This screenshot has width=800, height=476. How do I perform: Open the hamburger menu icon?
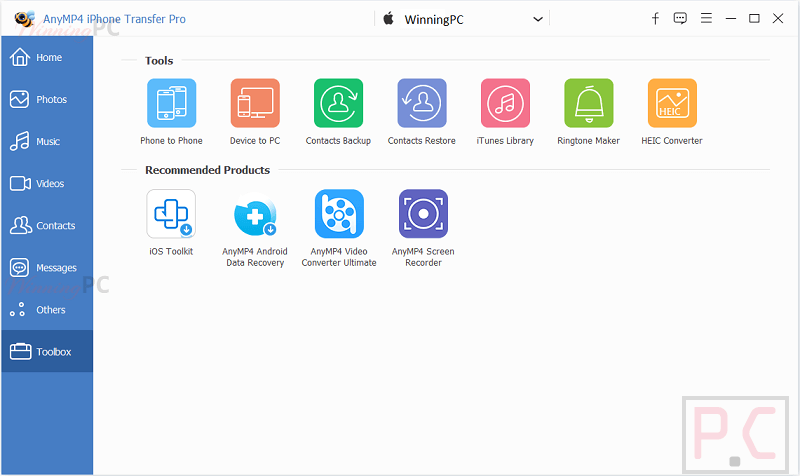tap(706, 19)
